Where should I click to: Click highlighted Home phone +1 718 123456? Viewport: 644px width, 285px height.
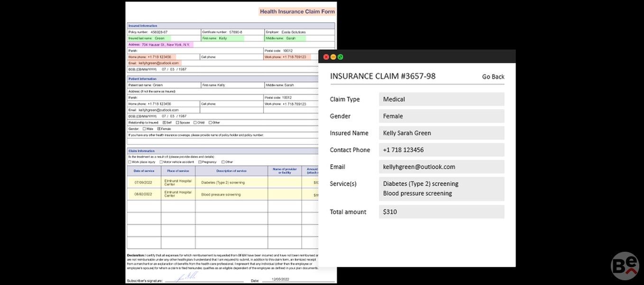151,57
